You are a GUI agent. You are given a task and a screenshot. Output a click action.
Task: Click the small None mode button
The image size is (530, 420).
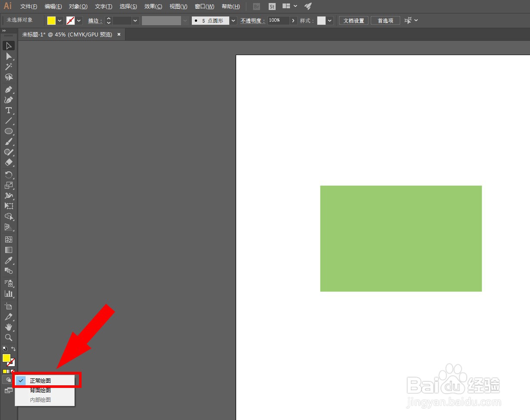13,371
